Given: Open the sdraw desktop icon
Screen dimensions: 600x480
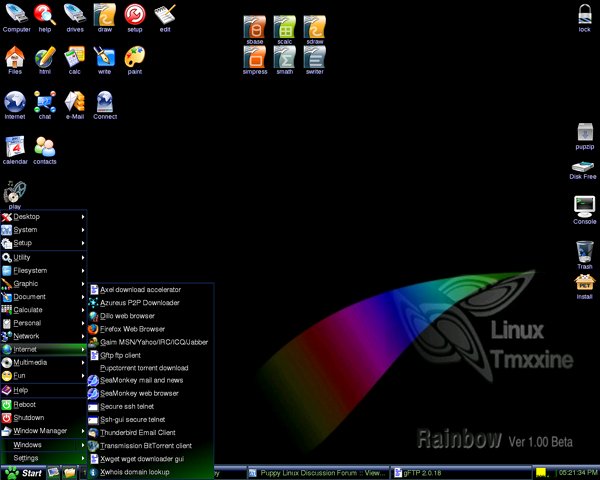Looking at the screenshot, I should [315, 30].
